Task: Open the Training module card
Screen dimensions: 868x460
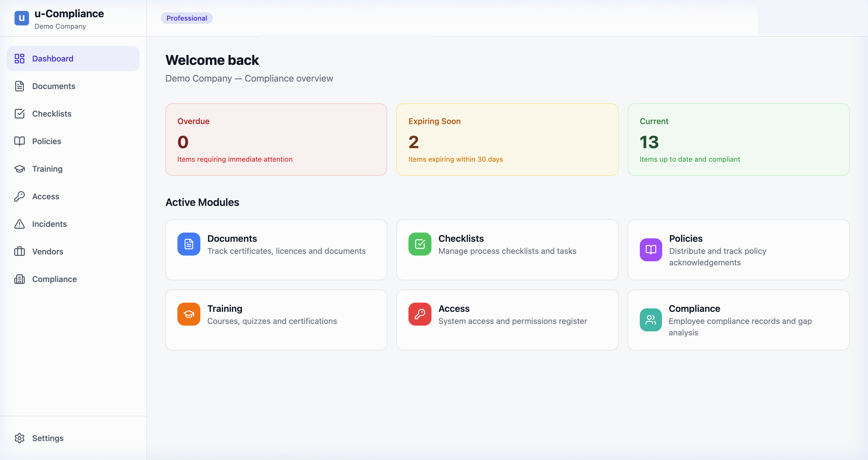Action: point(276,320)
